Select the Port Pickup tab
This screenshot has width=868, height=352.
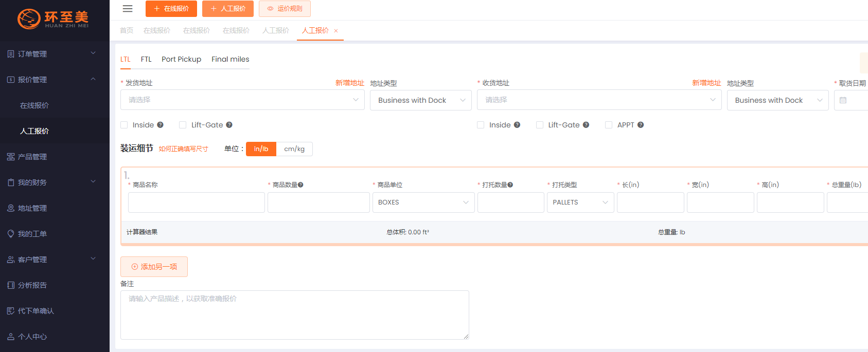pyautogui.click(x=181, y=59)
